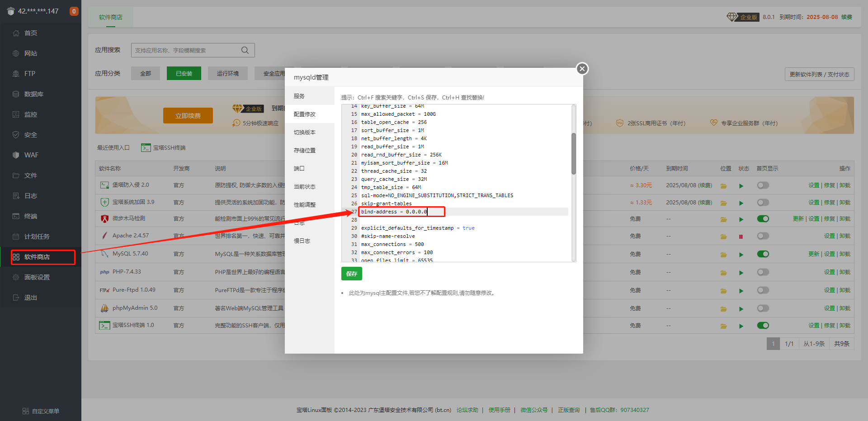
Task: Select the 服务 tab in mysqld dialog
Action: coord(310,96)
